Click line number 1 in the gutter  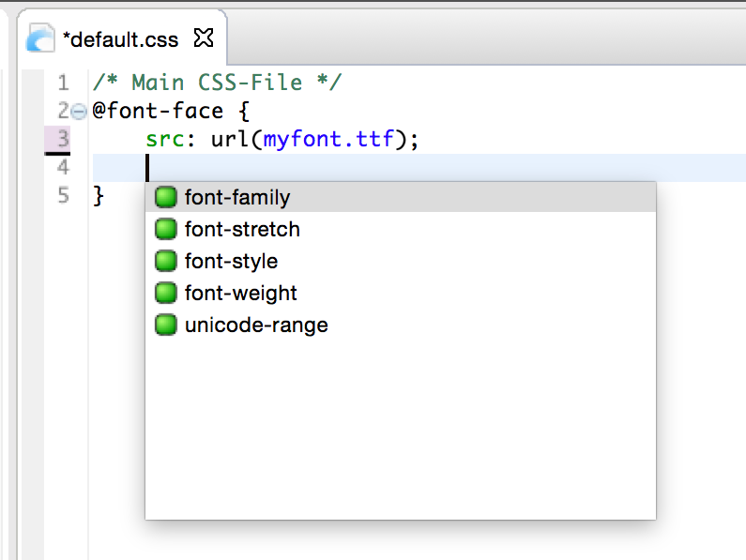click(63, 83)
